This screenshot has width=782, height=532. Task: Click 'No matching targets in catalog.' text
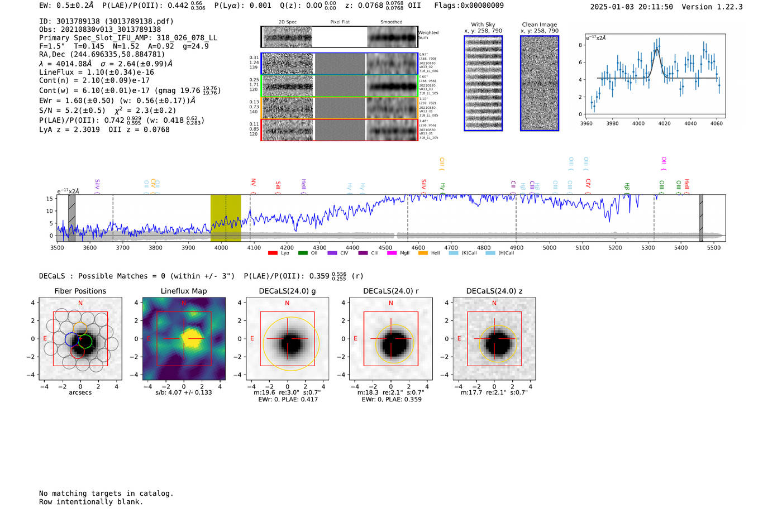pyautogui.click(x=106, y=493)
